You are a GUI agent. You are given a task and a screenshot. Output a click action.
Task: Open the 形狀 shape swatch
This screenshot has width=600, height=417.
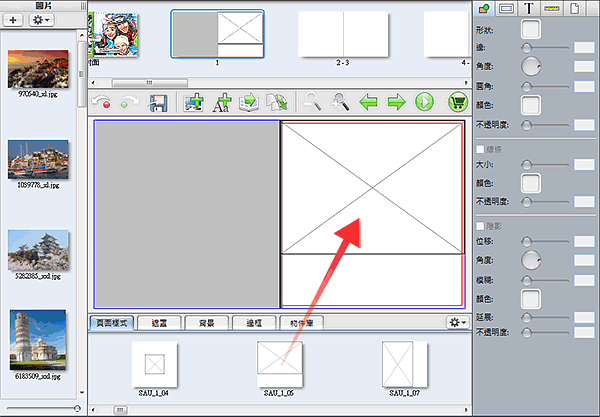(x=531, y=29)
